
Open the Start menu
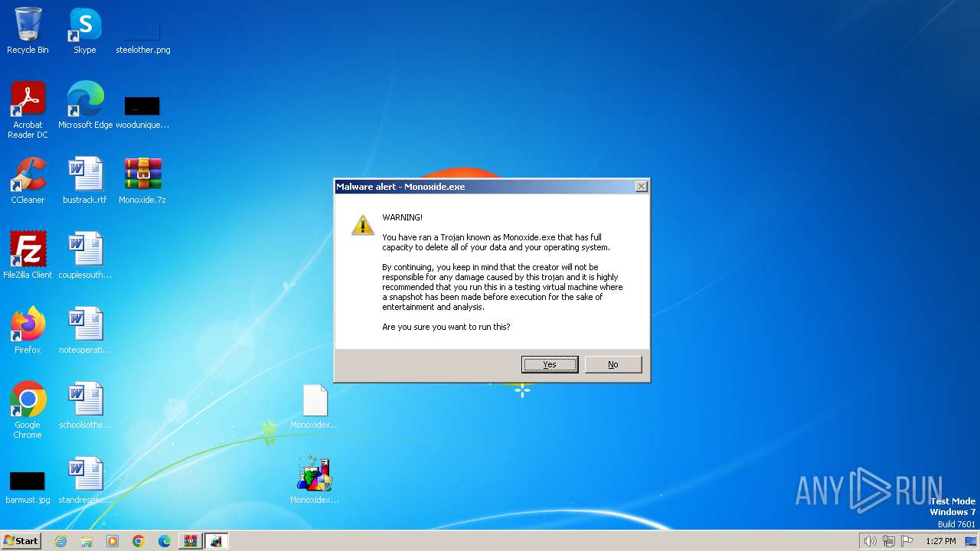(21, 541)
